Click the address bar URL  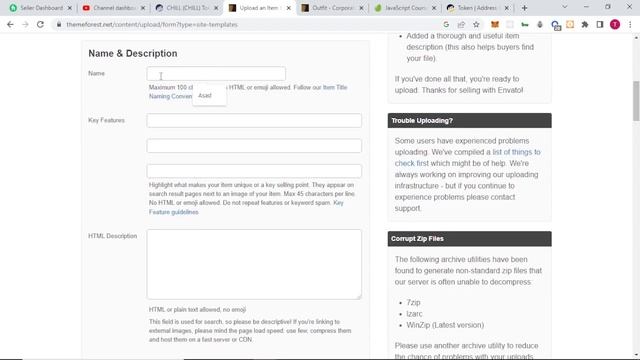tap(152, 24)
